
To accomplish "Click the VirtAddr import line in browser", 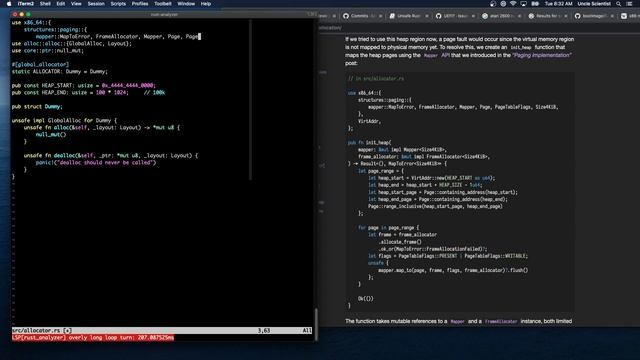I will tap(369, 121).
